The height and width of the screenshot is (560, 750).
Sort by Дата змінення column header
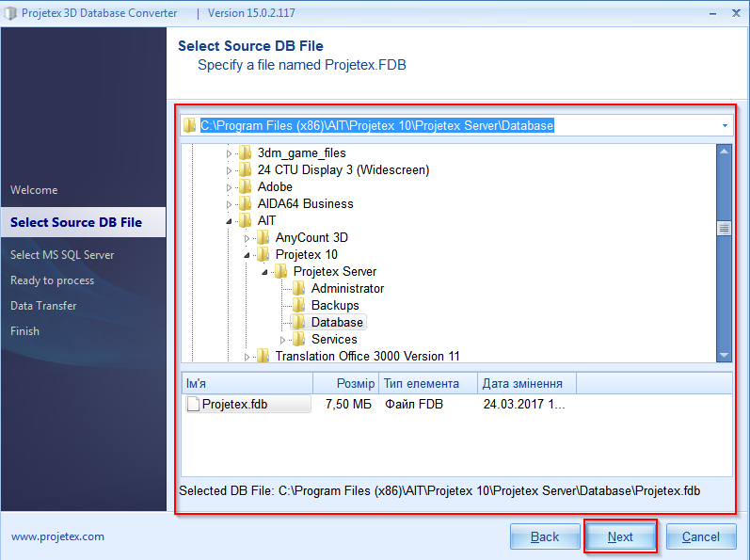tap(527, 384)
